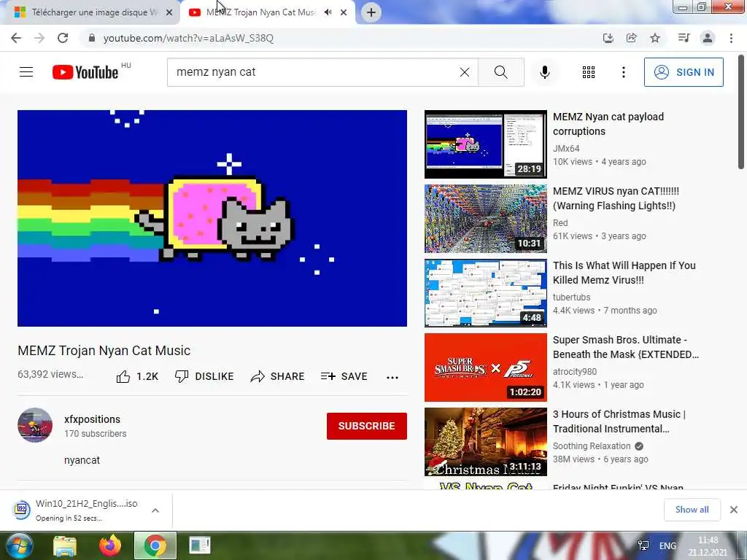Open the Chrome three-dot menu
Image resolution: width=747 pixels, height=560 pixels.
tap(731, 38)
